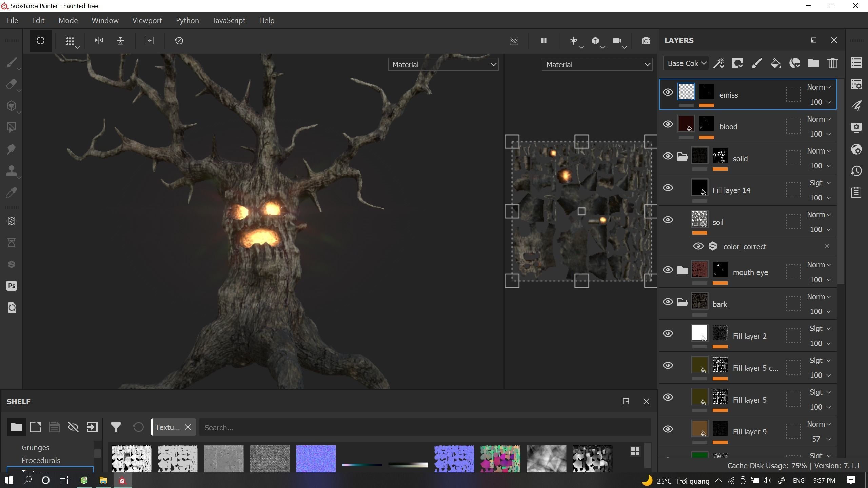This screenshot has height=488, width=868.
Task: Open the 3D viewport Material dropdown
Action: tap(443, 64)
